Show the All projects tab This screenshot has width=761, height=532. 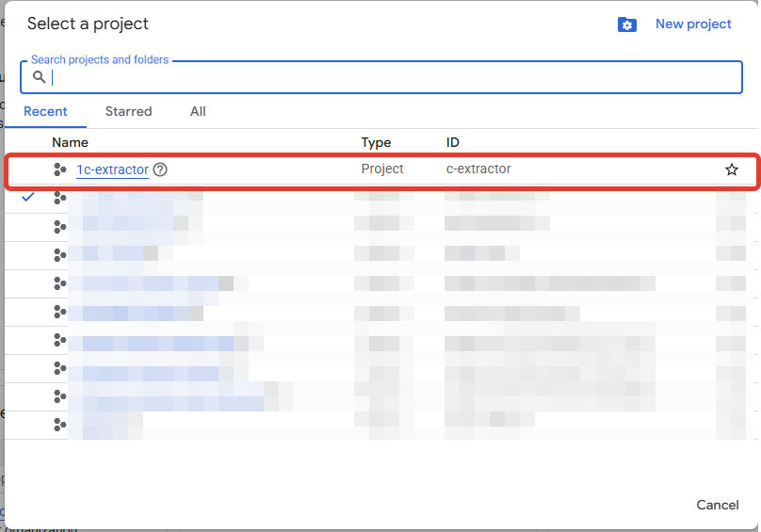pos(198,111)
